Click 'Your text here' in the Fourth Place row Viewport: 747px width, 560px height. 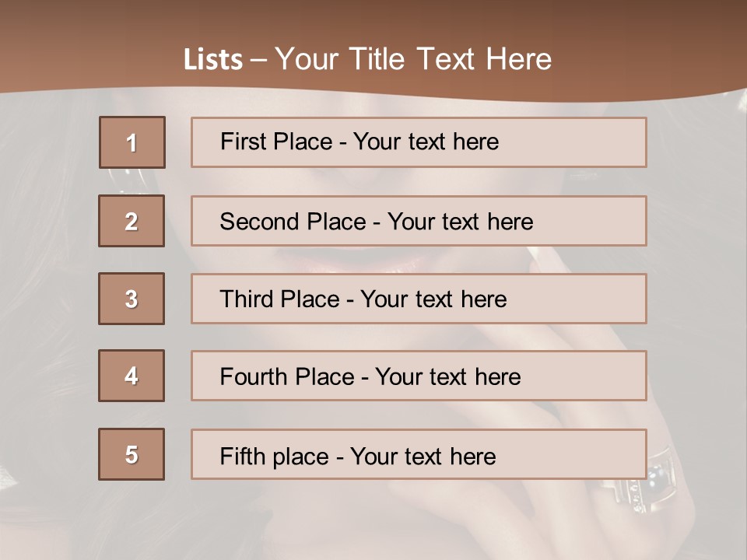pos(447,377)
